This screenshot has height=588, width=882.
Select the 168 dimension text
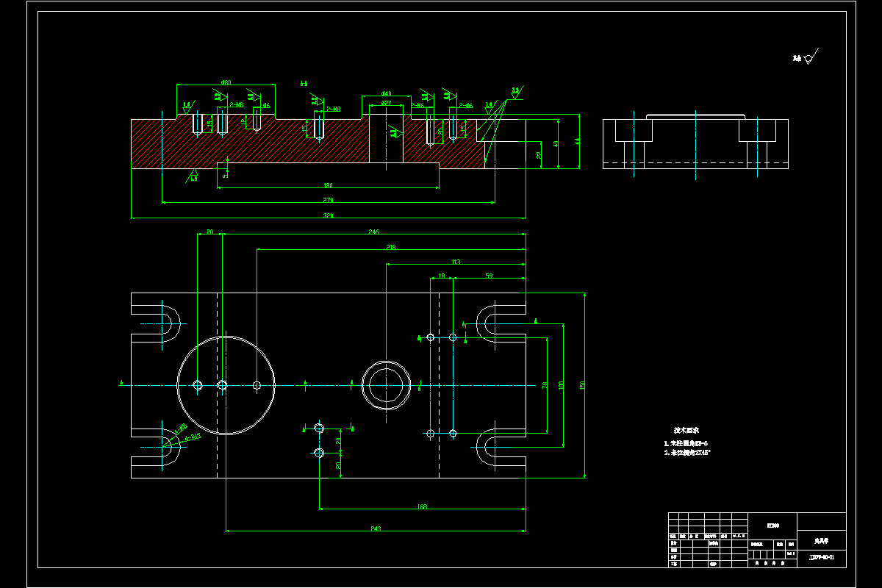click(x=423, y=506)
